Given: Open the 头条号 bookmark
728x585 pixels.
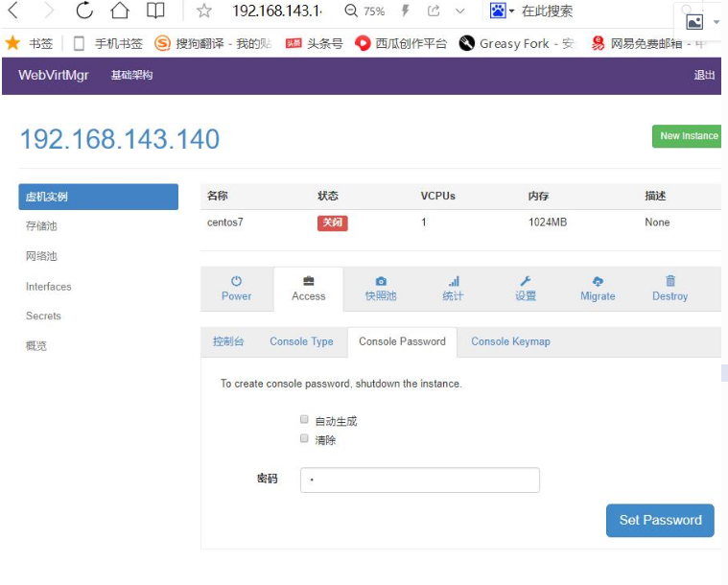Looking at the screenshot, I should (x=314, y=44).
